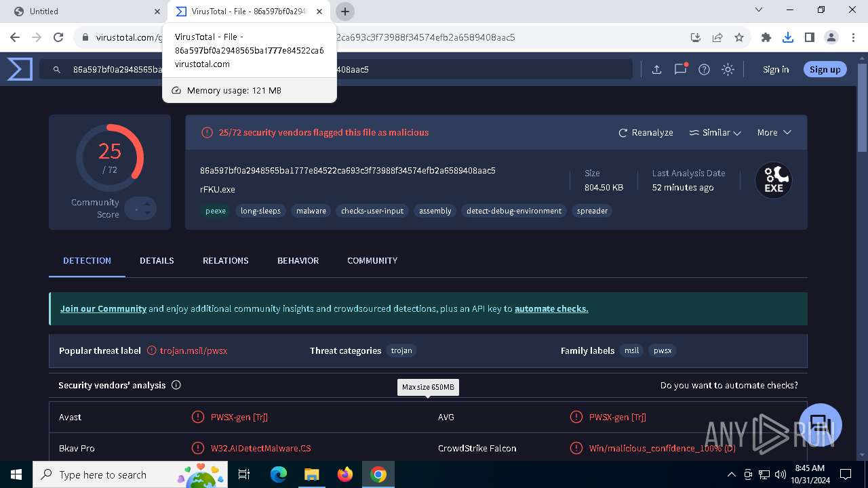Click the EXE file type icon
Viewport: 868px width, 488px height.
point(774,180)
